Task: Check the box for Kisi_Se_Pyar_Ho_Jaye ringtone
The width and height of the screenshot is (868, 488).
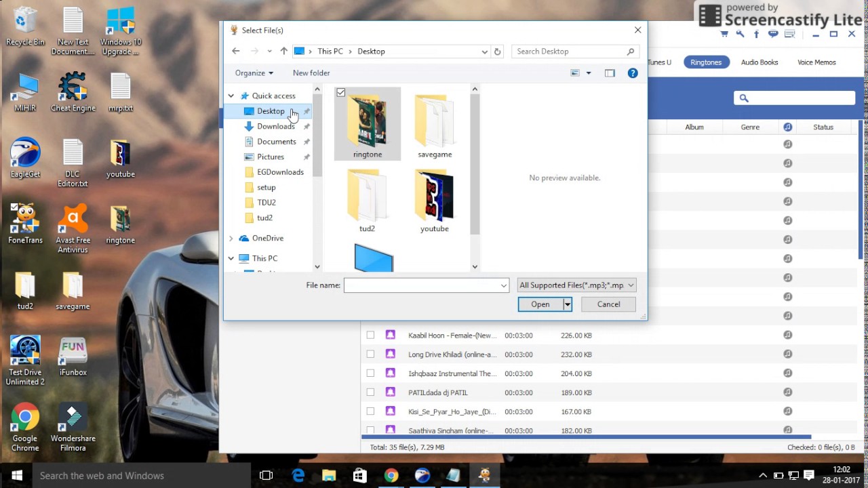Action: coord(370,411)
